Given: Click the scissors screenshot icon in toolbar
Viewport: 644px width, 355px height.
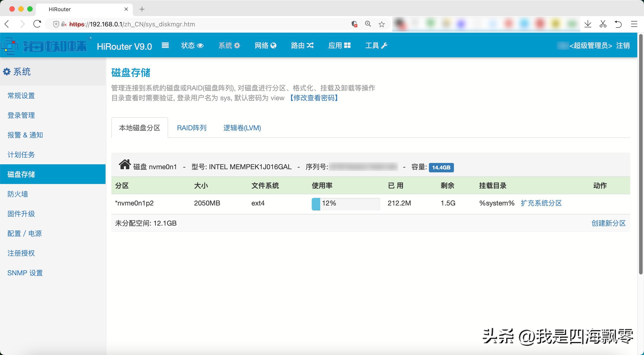Looking at the screenshot, I should [603, 24].
